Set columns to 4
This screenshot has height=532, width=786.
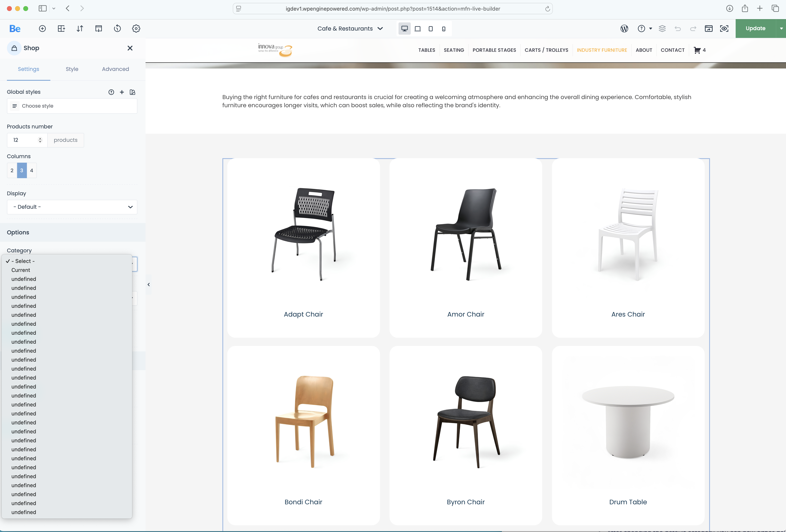(x=31, y=170)
